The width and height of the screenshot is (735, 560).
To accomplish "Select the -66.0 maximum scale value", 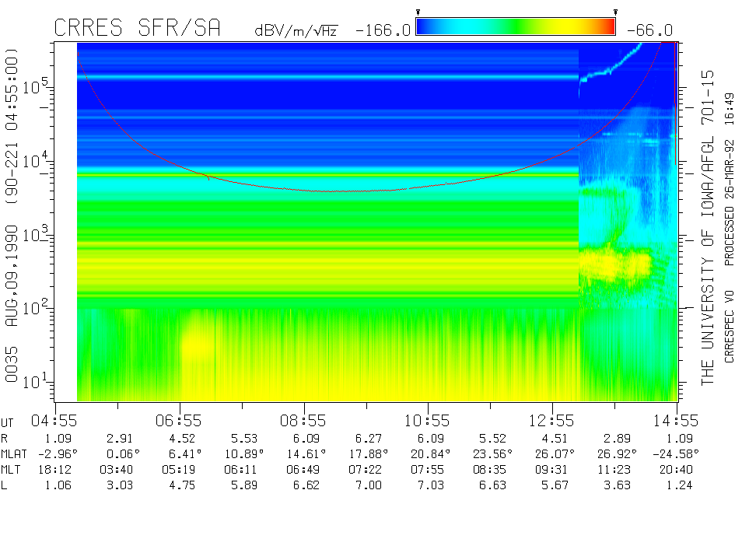I will [649, 30].
